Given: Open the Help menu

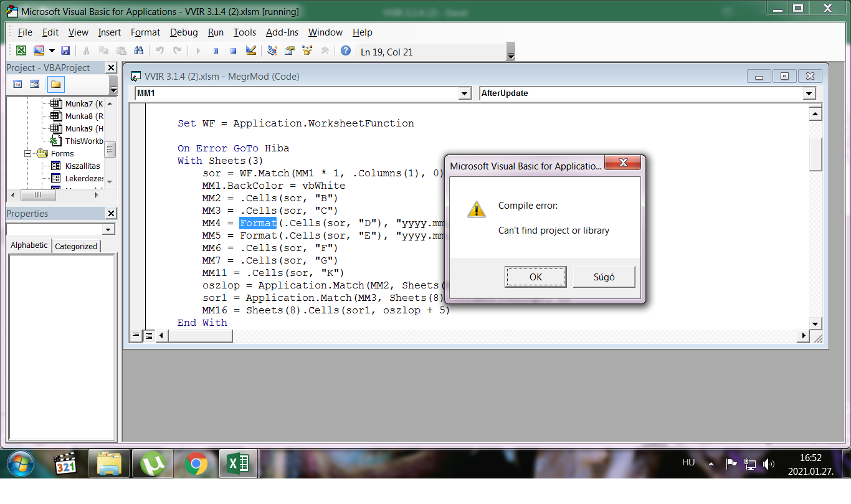Looking at the screenshot, I should pyautogui.click(x=362, y=32).
